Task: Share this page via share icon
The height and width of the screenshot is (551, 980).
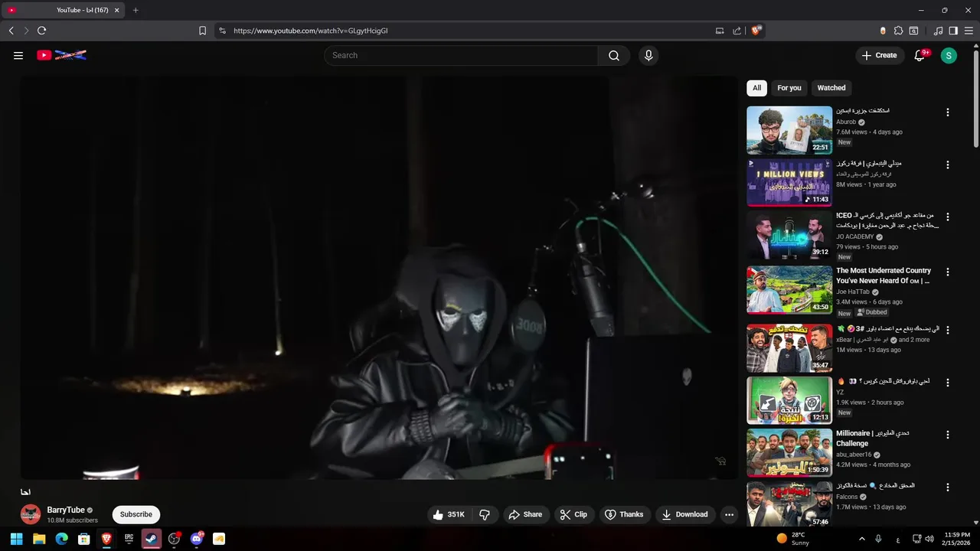Action: tap(737, 31)
